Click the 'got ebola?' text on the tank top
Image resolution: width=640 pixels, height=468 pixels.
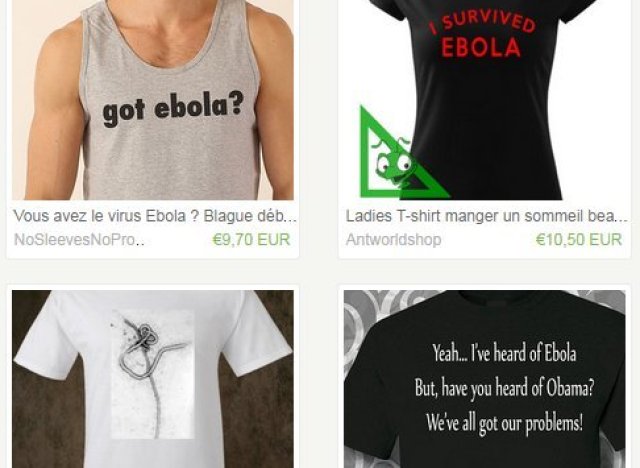pyautogui.click(x=173, y=108)
